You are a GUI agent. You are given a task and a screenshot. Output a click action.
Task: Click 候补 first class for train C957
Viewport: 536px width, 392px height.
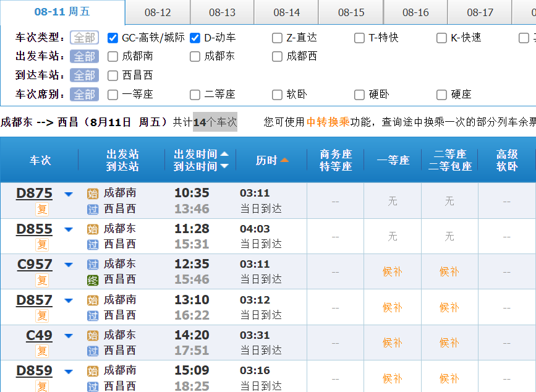point(393,272)
